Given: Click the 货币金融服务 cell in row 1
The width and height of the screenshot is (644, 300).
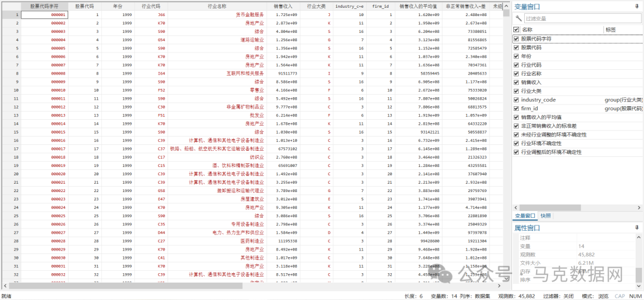Looking at the screenshot, I should 217,14.
